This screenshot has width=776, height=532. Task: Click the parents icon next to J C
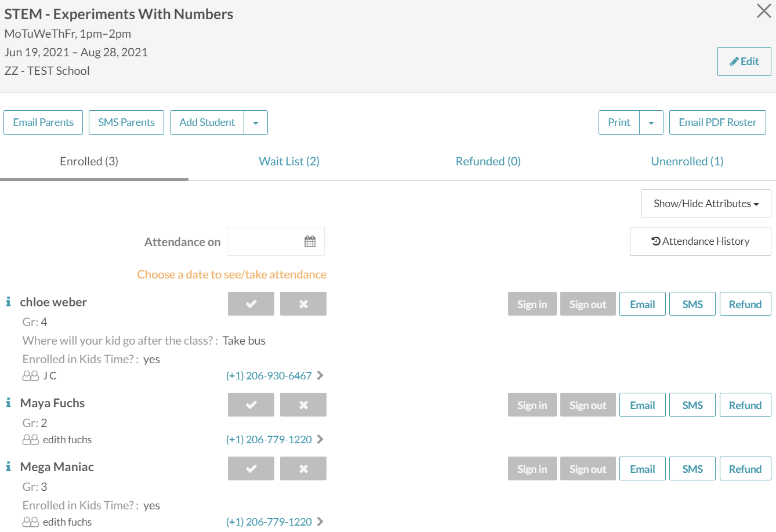point(30,376)
